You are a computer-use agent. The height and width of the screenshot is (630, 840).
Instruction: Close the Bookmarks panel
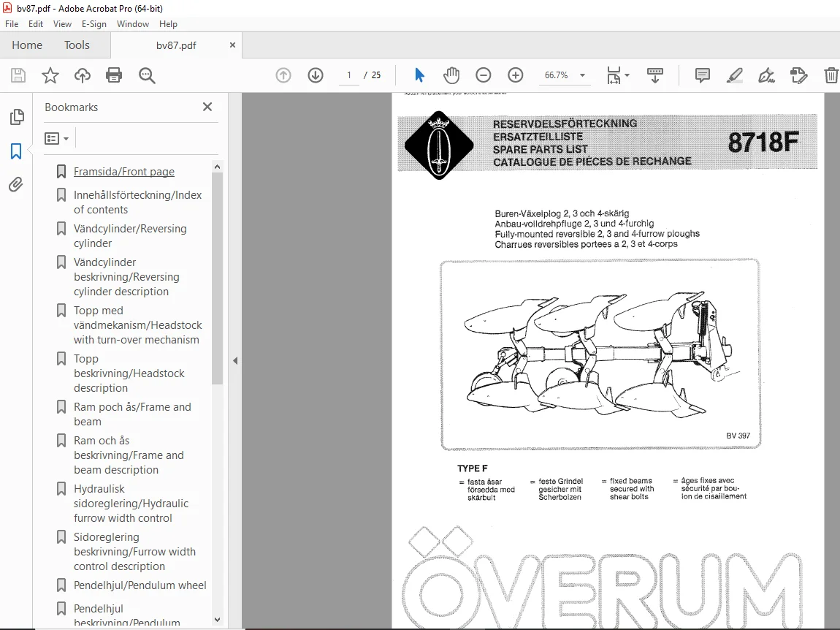(207, 107)
